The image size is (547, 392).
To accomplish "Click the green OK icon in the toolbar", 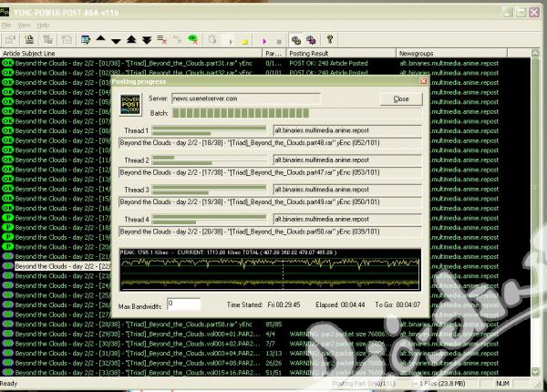I will pos(192,40).
